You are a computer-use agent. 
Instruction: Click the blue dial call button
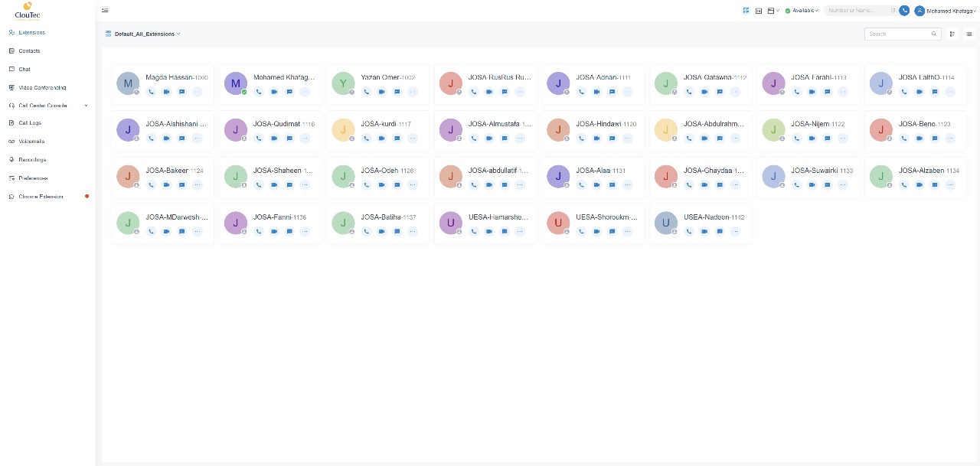(904, 11)
